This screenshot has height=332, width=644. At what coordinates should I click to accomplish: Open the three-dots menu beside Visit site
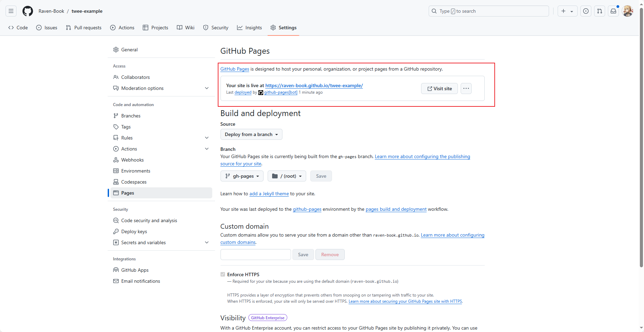click(x=466, y=89)
